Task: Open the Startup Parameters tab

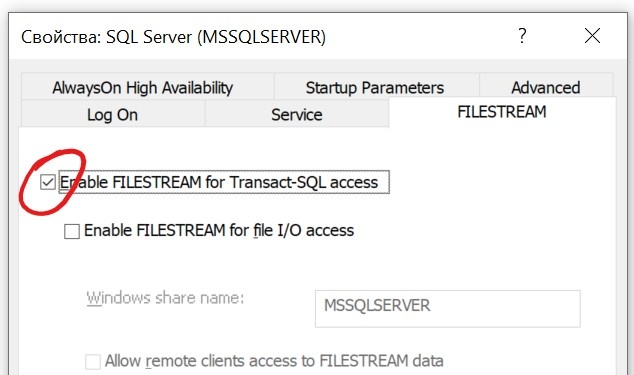Action: (x=377, y=87)
